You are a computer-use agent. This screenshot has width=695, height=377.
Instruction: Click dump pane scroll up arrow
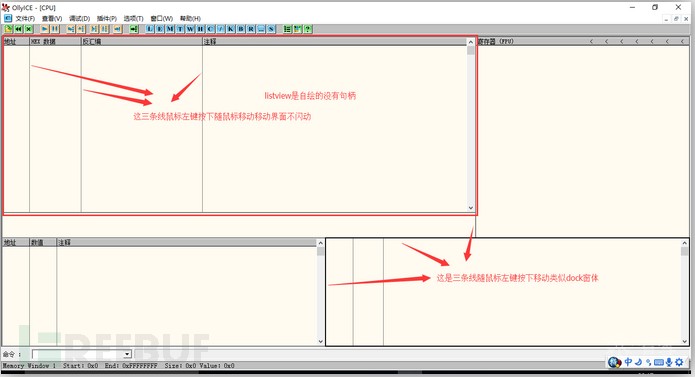coord(320,243)
